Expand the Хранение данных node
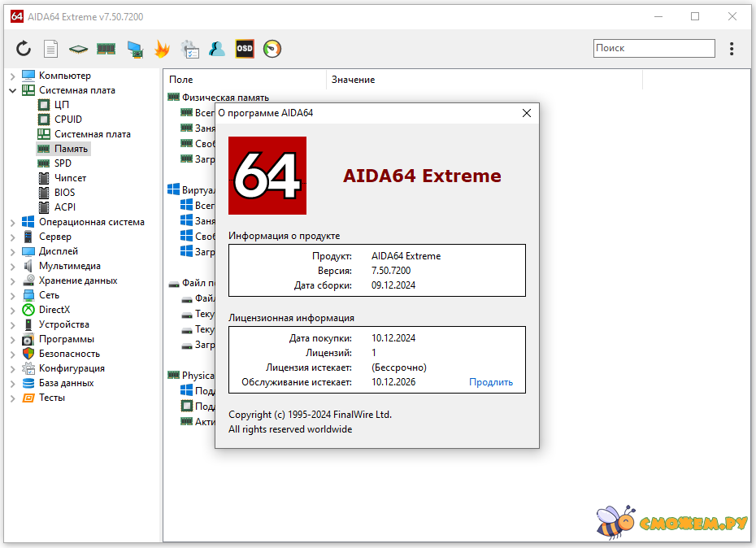Image resolution: width=756 pixels, height=548 pixels. click(x=12, y=281)
